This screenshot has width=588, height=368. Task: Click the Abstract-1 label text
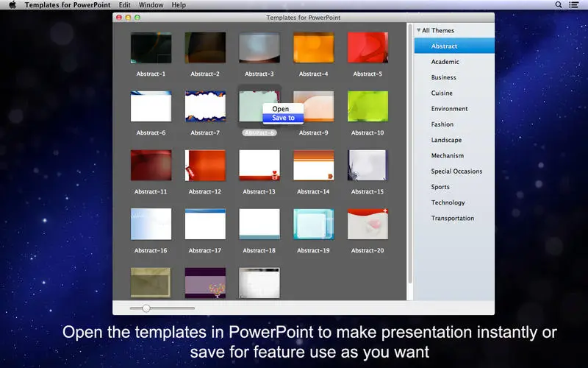point(151,74)
